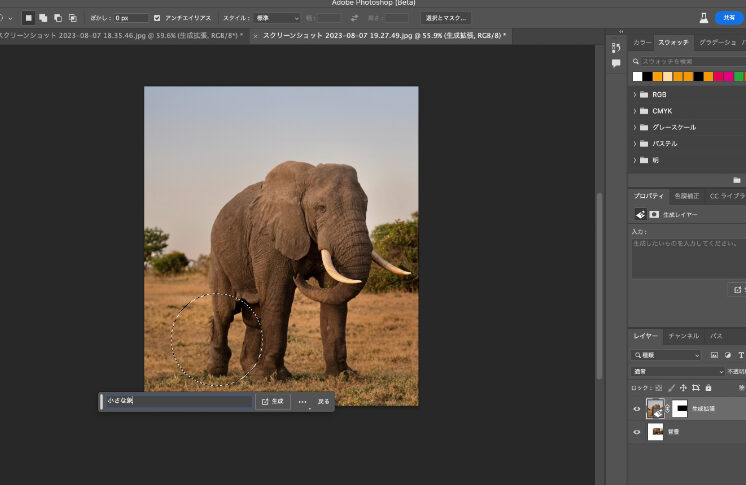Click the magnifier icon in swatch search

point(636,61)
